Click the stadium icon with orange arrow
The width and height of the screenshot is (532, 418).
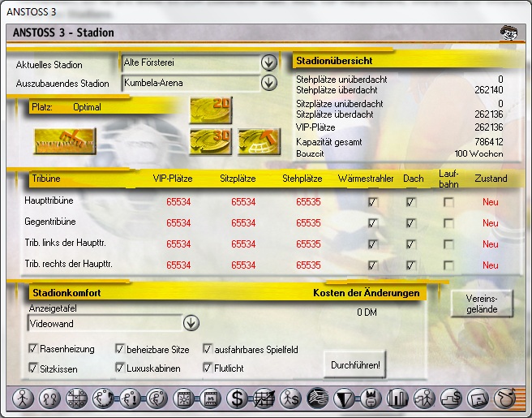tap(259, 141)
